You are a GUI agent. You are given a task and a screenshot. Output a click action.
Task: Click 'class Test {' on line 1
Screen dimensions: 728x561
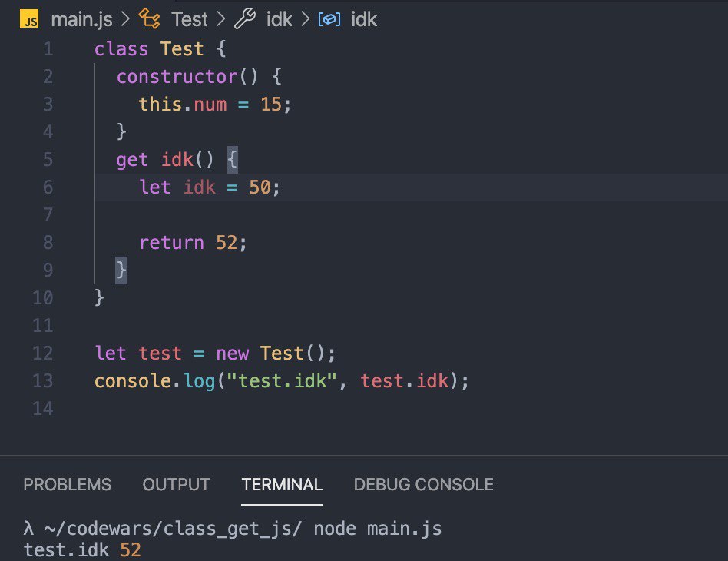(x=160, y=49)
